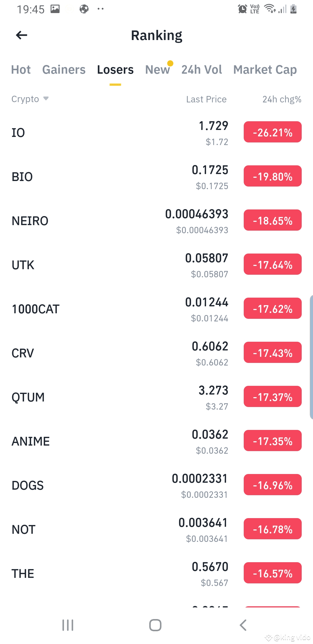Switch to the Gainers tab

coord(64,70)
